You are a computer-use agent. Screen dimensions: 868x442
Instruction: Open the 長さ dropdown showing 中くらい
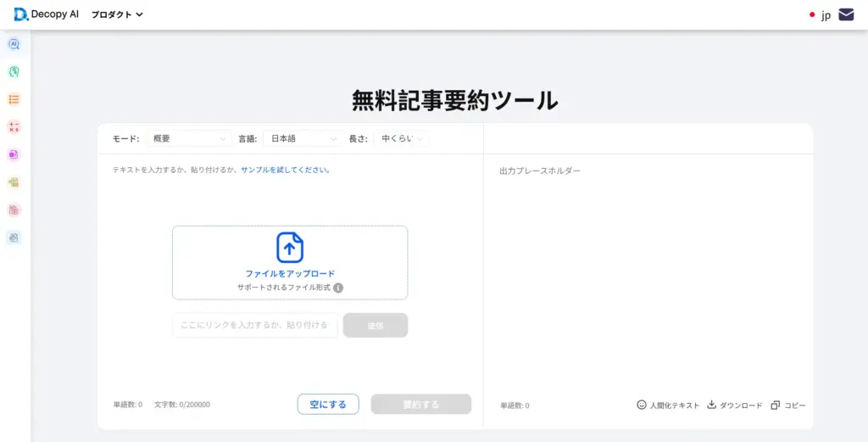click(403, 138)
